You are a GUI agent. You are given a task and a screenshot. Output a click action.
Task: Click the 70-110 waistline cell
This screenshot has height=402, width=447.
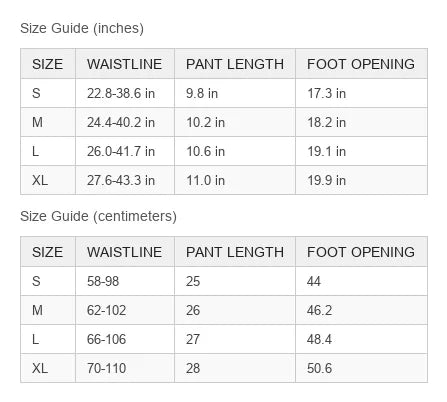click(125, 368)
